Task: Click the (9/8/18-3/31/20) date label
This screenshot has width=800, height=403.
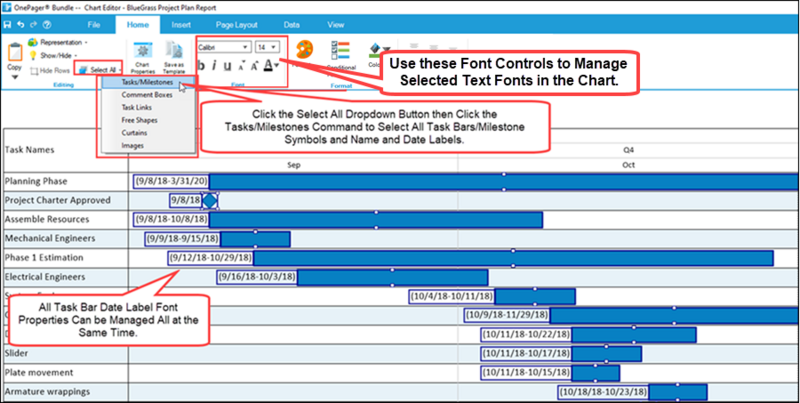Action: (x=171, y=181)
